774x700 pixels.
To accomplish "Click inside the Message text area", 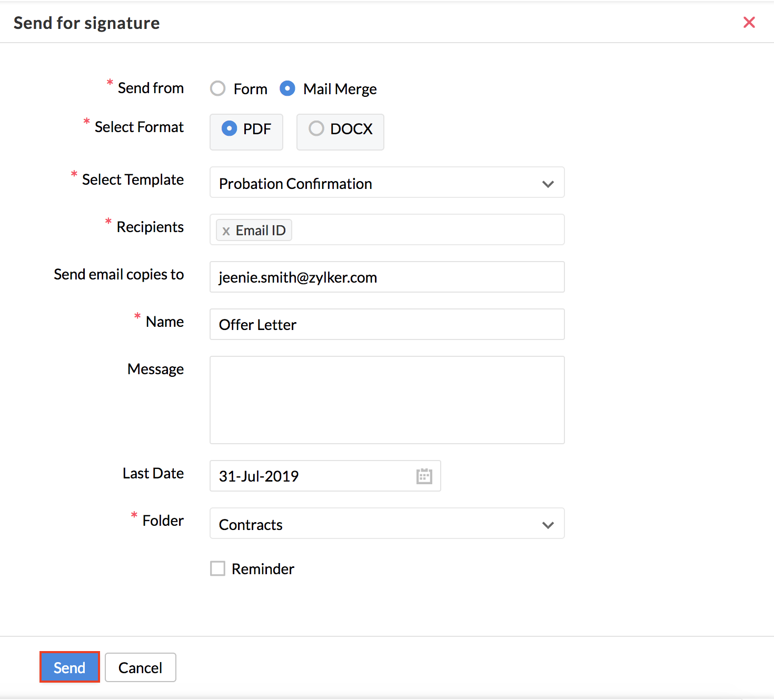I will 387,400.
